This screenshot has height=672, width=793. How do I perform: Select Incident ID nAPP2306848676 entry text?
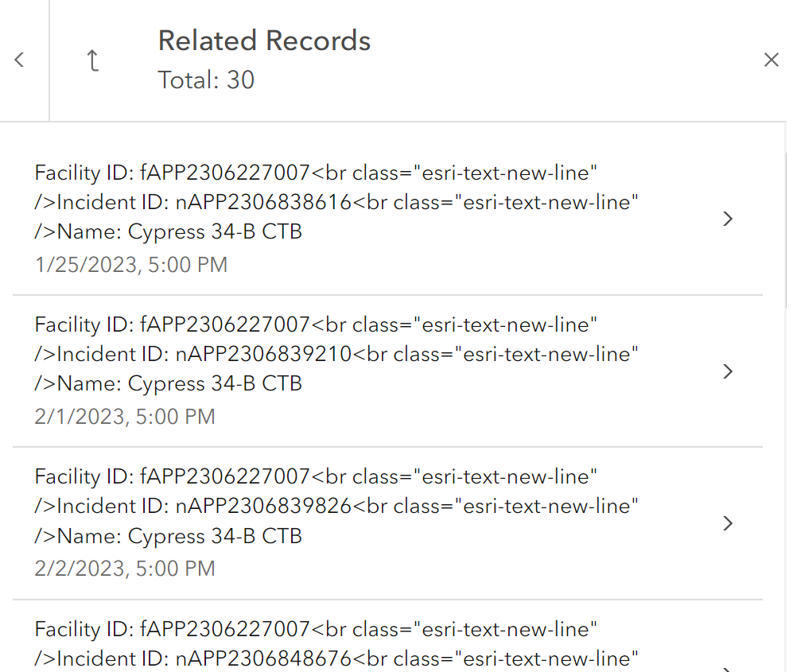coord(204,658)
